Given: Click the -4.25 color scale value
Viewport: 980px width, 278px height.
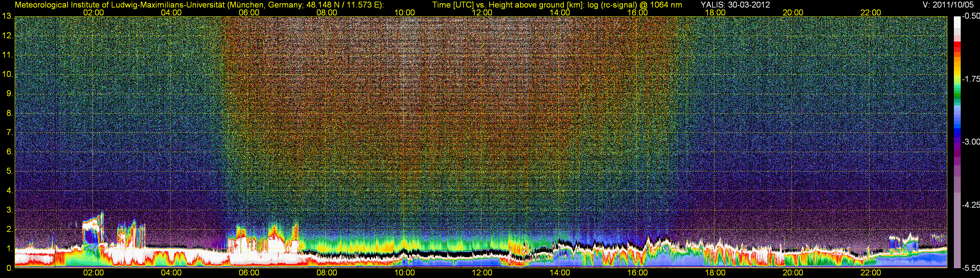Looking at the screenshot, I should click(x=971, y=205).
